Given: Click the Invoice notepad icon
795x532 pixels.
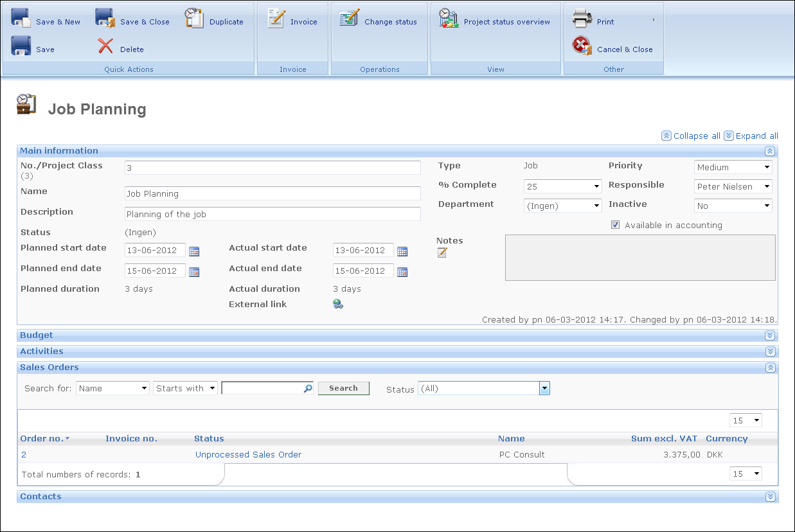Looking at the screenshot, I should pyautogui.click(x=276, y=19).
